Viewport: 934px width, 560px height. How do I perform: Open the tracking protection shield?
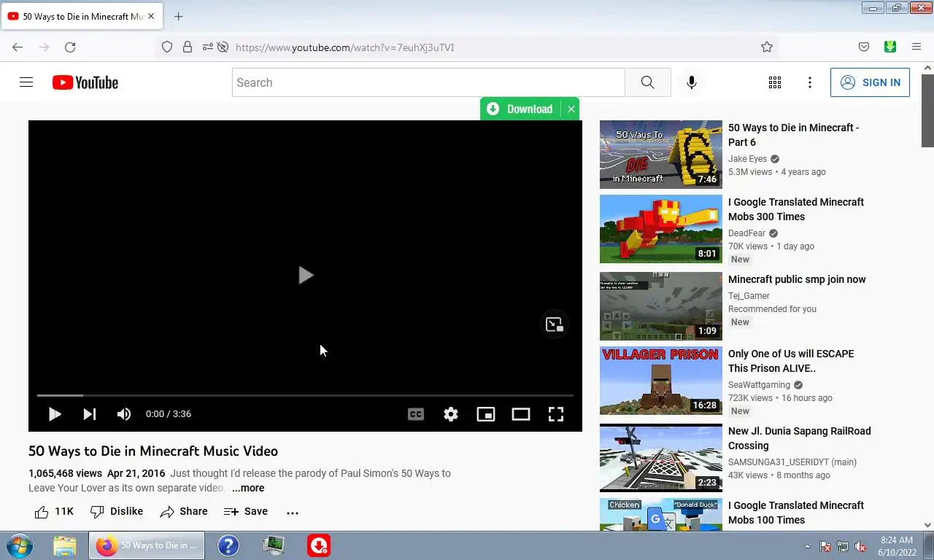click(x=167, y=47)
